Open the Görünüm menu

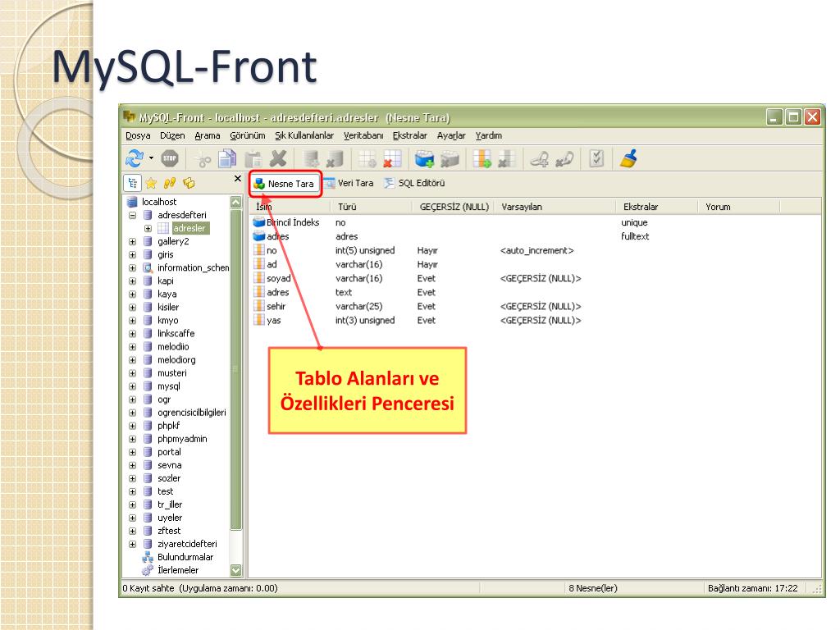[x=248, y=135]
